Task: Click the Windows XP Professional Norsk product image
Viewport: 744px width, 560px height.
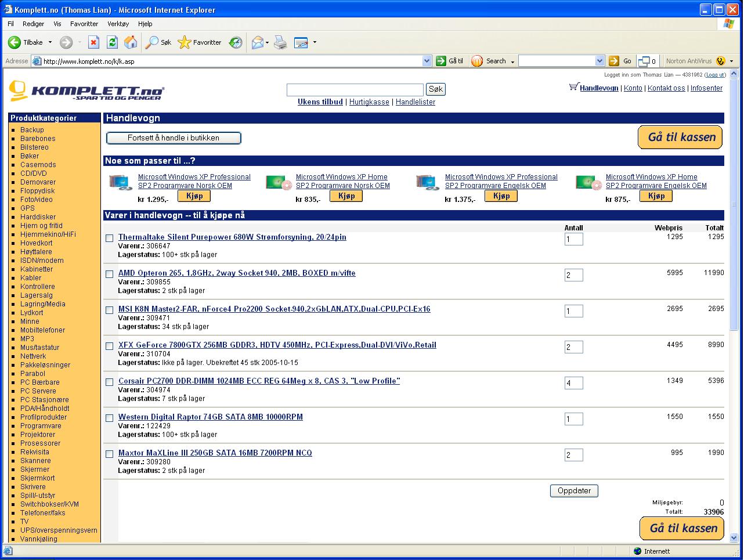Action: click(121, 183)
